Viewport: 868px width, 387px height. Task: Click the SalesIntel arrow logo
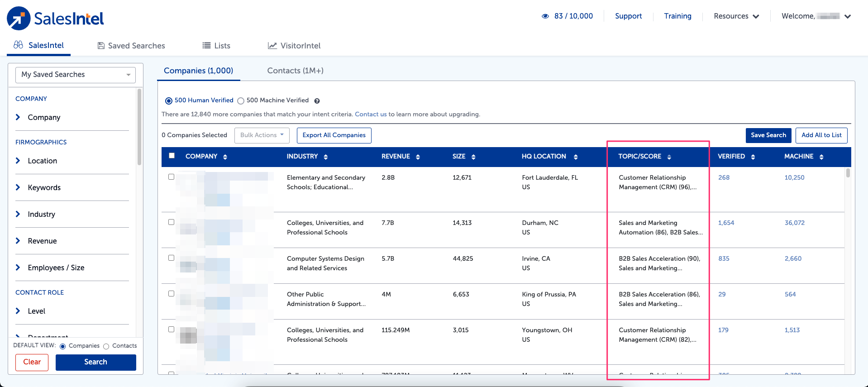point(19,19)
